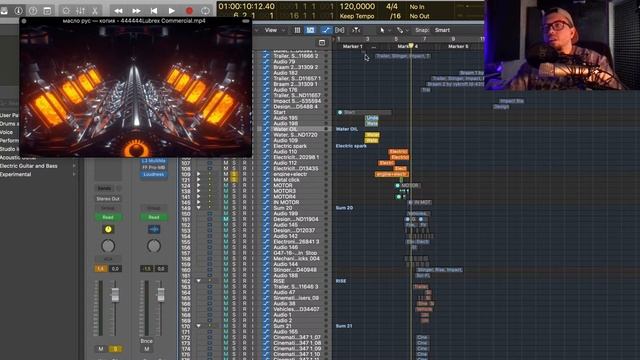Expand the IN MOTOR track stack
The width and height of the screenshot is (640, 360).
198,202
